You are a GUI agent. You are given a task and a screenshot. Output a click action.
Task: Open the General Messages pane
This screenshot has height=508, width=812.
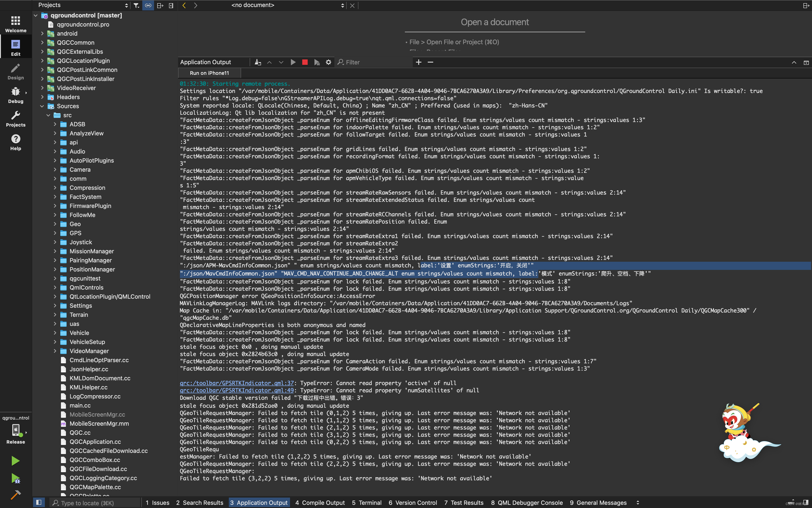[598, 503]
